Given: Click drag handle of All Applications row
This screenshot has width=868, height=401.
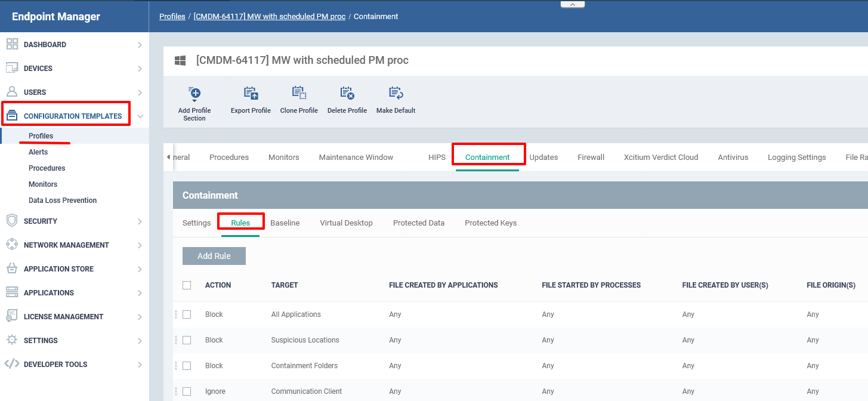Looking at the screenshot, I should pyautogui.click(x=176, y=314).
